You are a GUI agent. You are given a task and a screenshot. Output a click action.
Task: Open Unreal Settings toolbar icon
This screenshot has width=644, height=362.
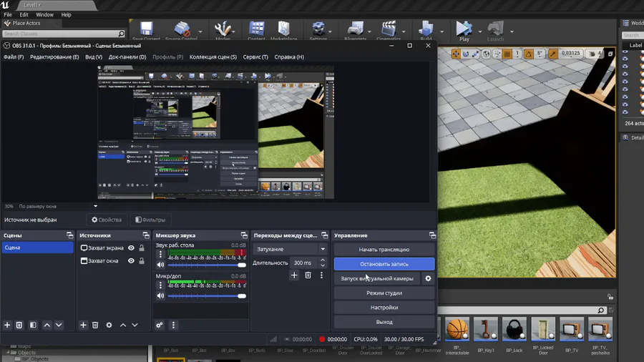click(x=318, y=30)
